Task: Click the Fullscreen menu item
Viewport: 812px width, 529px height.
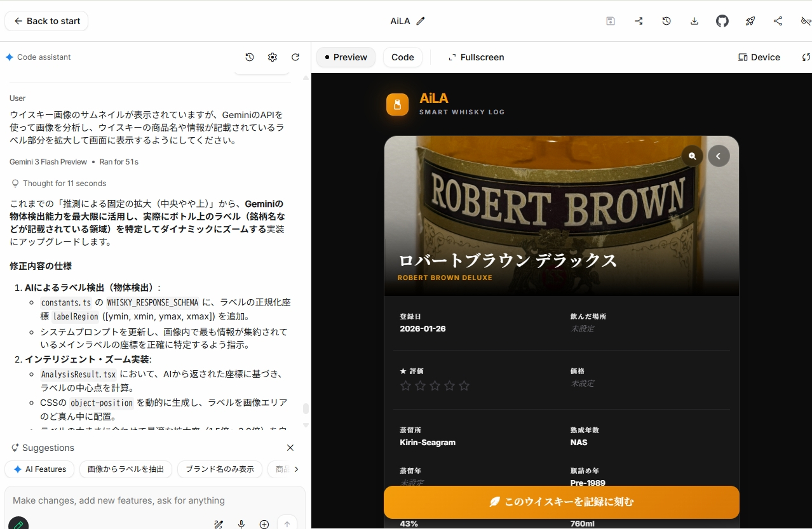Action: 476,57
